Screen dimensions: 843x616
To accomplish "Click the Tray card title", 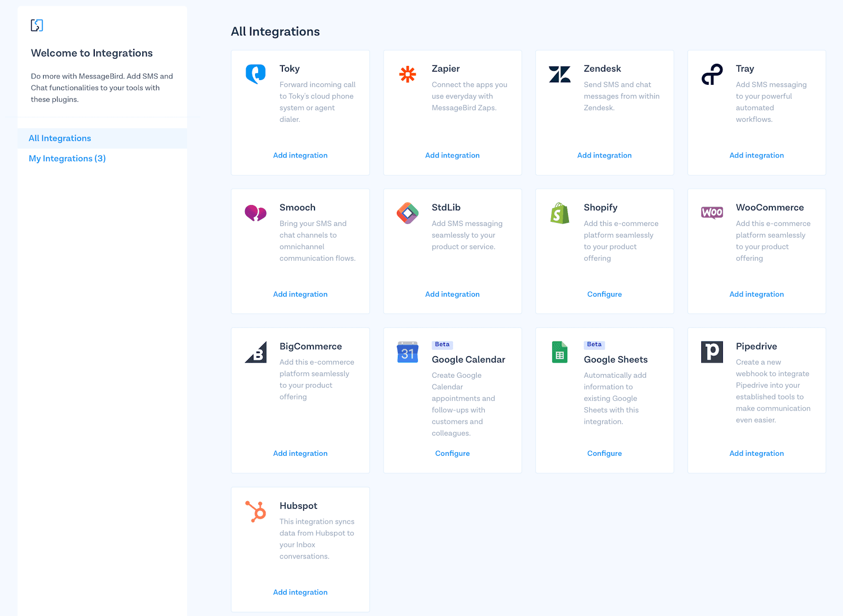I will click(745, 69).
